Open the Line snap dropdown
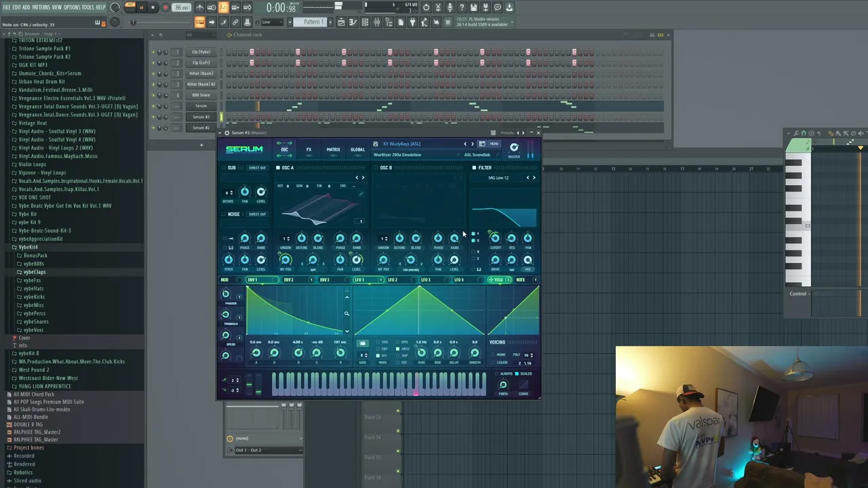The height and width of the screenshot is (488, 868). 272,22
